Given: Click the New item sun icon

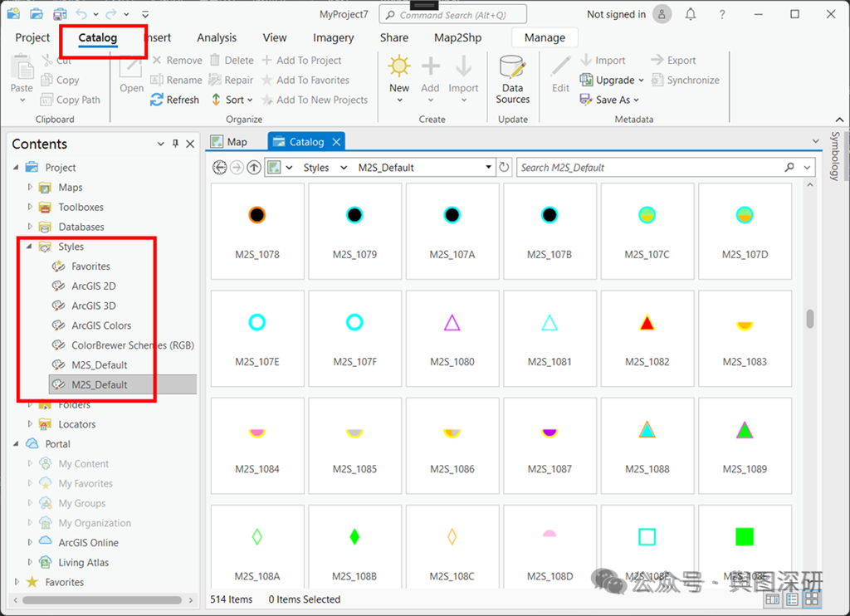Looking at the screenshot, I should click(x=399, y=66).
